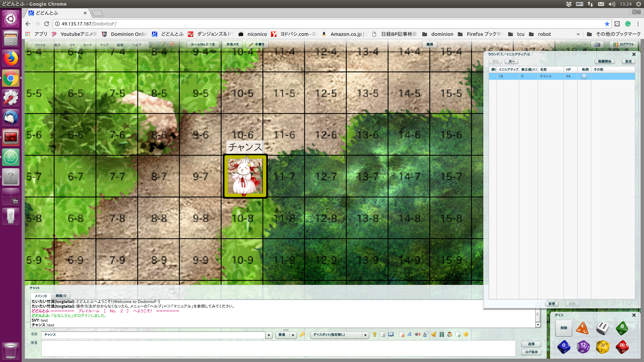The image size is (644, 362).
Task: Insert an emoji via the smiley icon
Action: 466,335
